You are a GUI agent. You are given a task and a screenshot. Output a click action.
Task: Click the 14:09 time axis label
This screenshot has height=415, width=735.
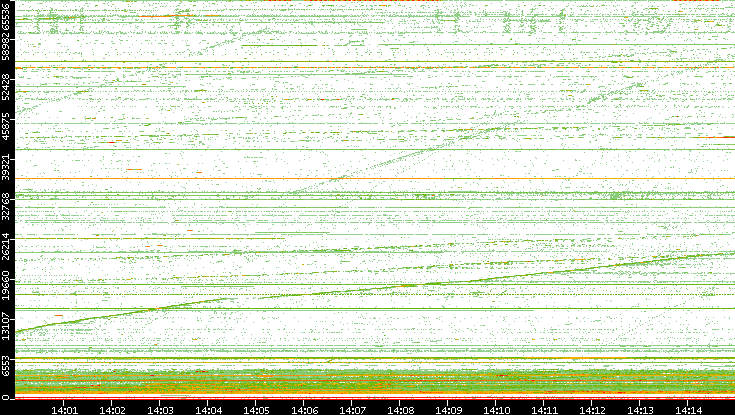point(448,411)
